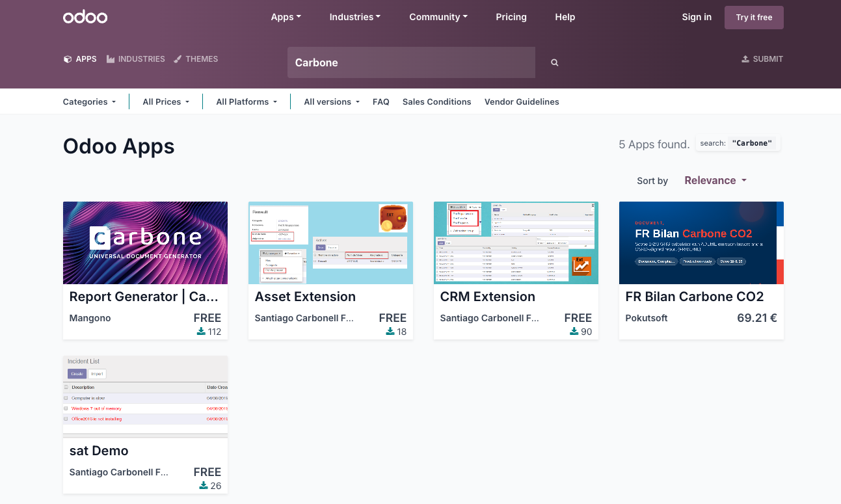Click Santiago Carbonell under CRM Extension

490,318
